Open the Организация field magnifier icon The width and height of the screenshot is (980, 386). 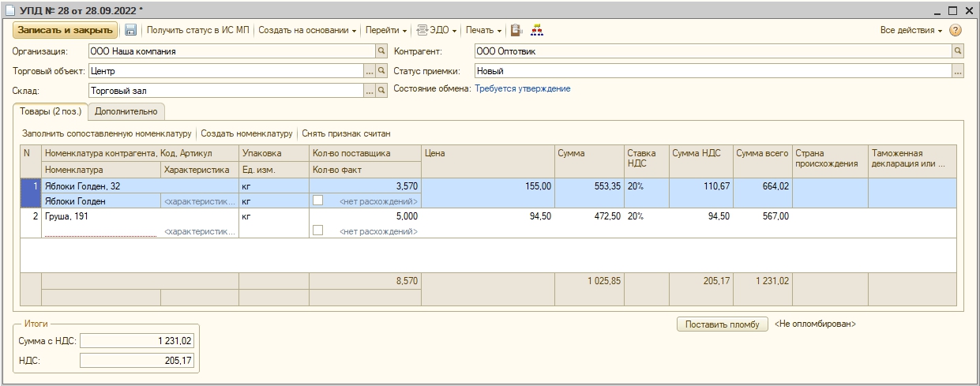tap(381, 51)
